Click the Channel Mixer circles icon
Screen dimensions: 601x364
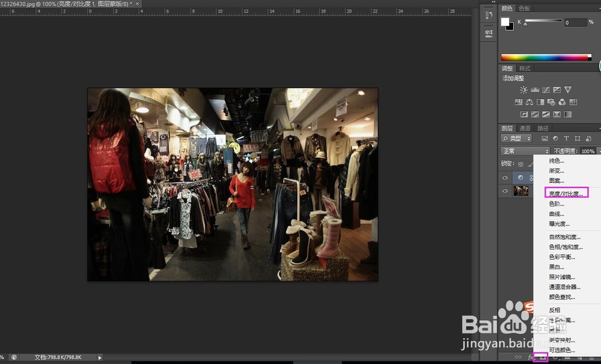click(562, 102)
